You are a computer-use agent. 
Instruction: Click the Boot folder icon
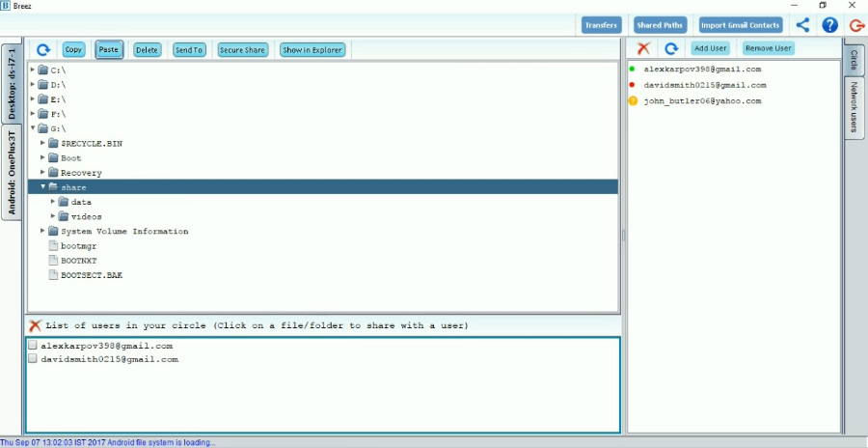[x=53, y=157]
